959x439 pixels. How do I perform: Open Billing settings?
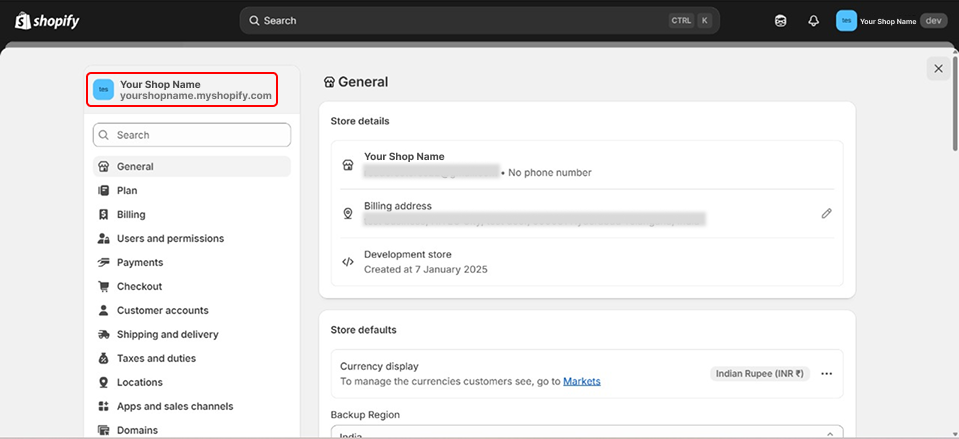(131, 214)
